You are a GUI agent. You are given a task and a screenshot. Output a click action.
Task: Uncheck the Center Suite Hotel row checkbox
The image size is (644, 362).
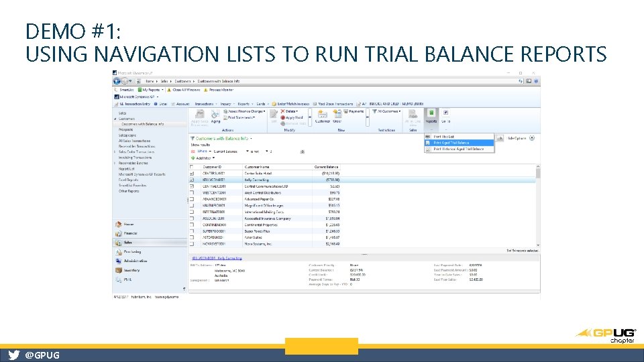tap(191, 174)
